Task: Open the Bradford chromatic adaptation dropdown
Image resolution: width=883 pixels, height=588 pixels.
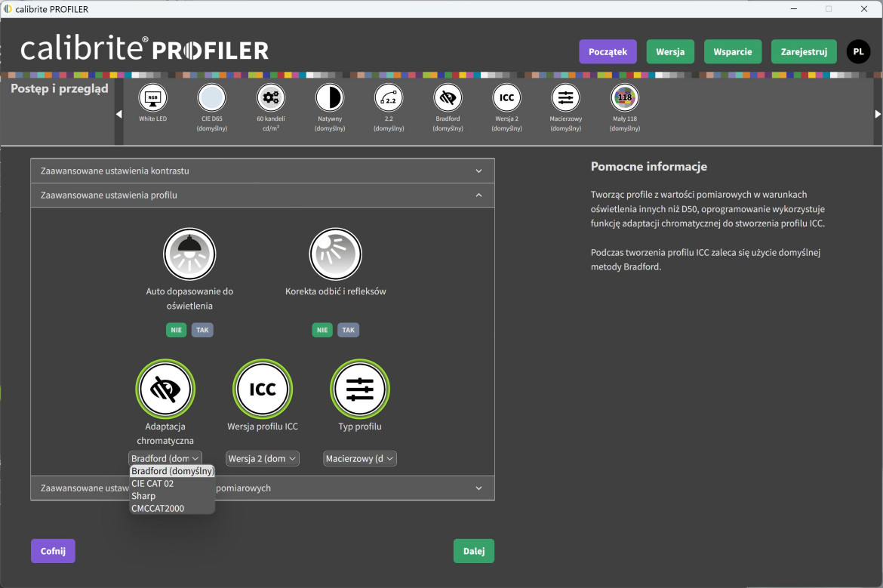Action: (x=165, y=458)
